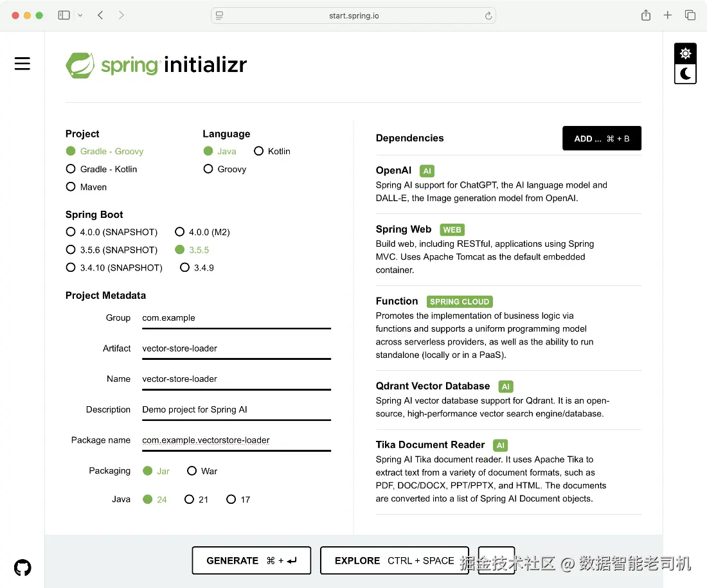Select Spring Boot 3.4.9
Screen dimensions: 707x588
click(x=197, y=267)
